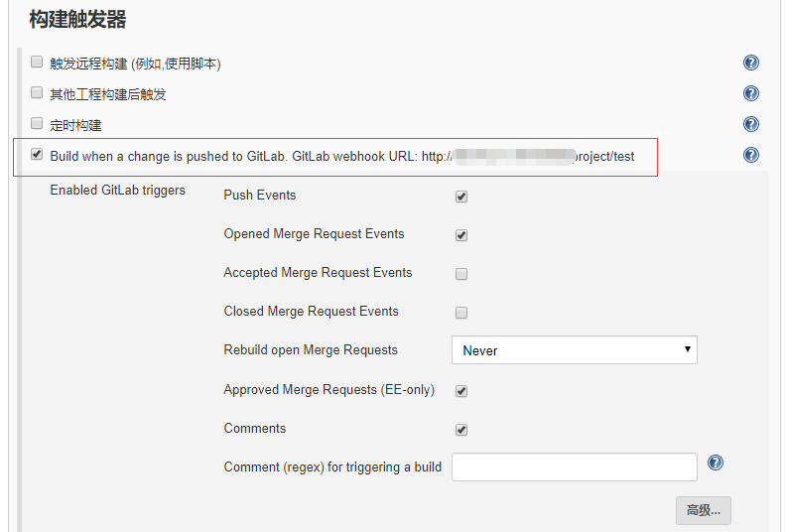
Task: Enable 触发远程构建 checkbox
Action: coord(37,63)
